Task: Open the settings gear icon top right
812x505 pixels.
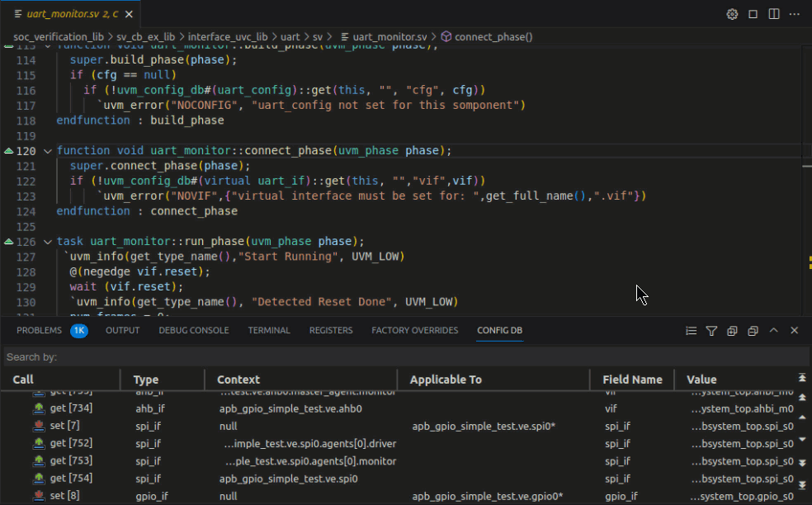Action: pos(732,14)
